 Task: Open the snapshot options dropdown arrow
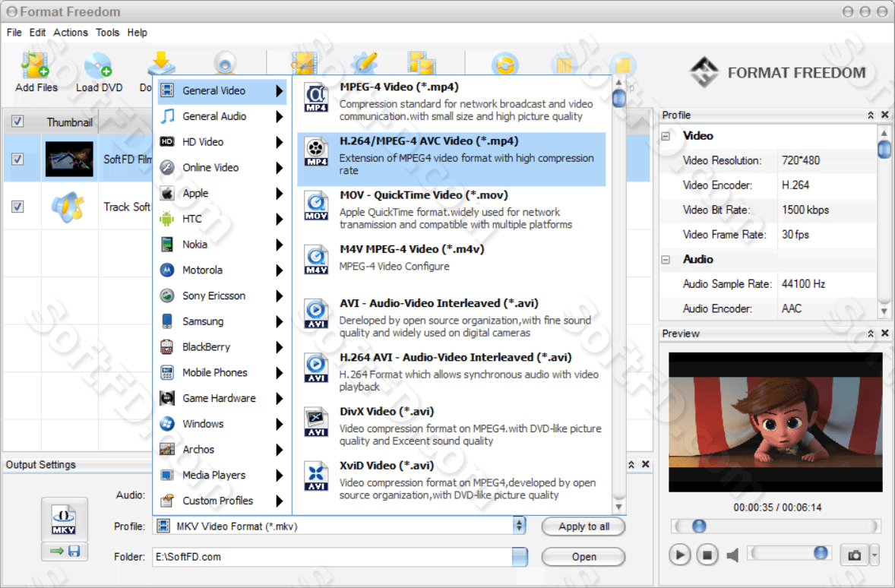(x=874, y=555)
